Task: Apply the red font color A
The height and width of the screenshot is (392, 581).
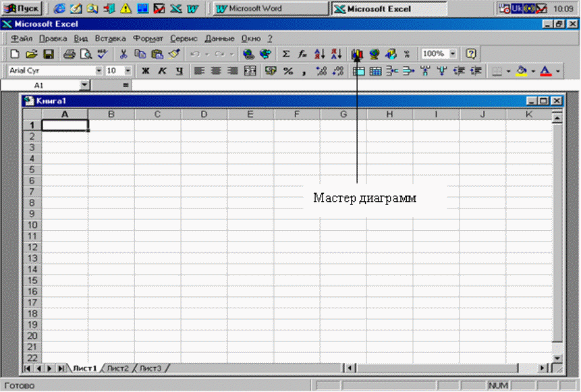Action: [x=546, y=71]
